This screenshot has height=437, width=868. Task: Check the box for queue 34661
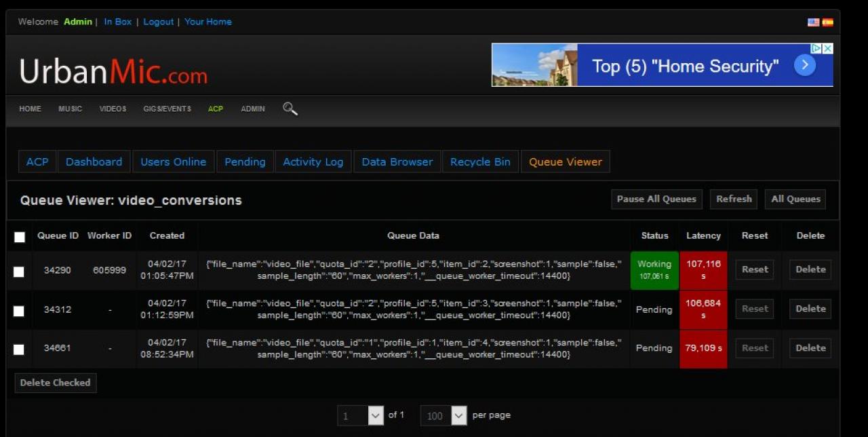pyautogui.click(x=19, y=349)
